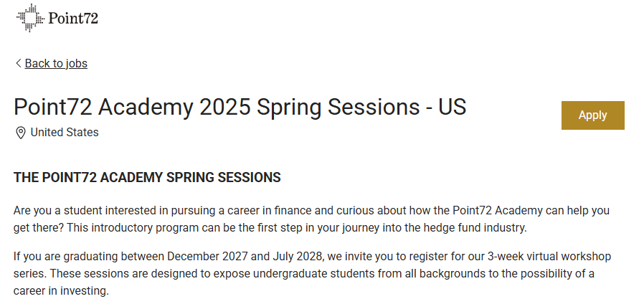Click THE POINT72 ACADEMY SPRING SESSIONS heading

coord(147,178)
